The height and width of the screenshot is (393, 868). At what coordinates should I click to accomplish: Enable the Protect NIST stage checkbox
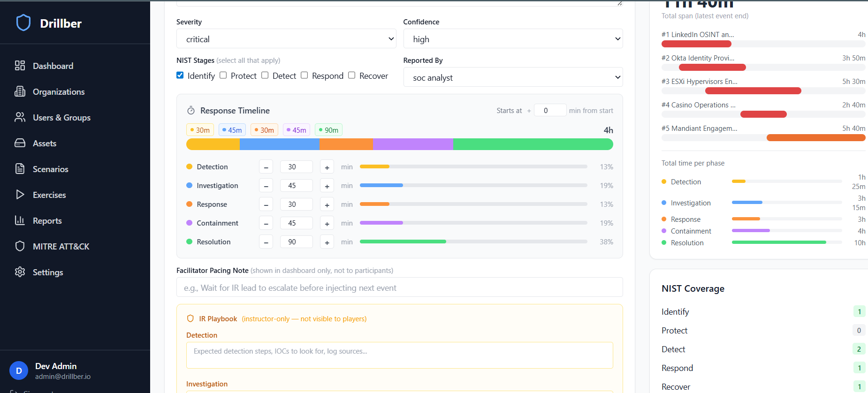[223, 76]
